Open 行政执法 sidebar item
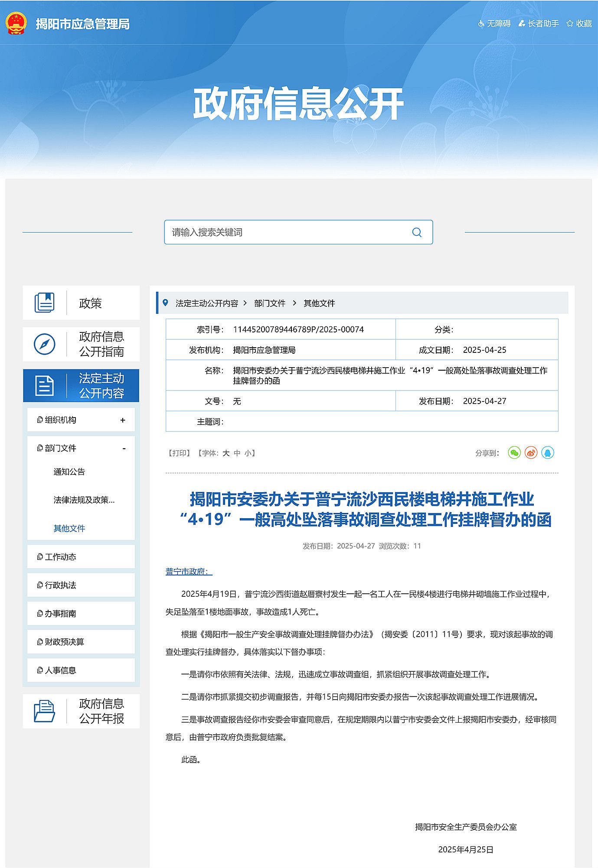The image size is (598, 868). pyautogui.click(x=81, y=585)
